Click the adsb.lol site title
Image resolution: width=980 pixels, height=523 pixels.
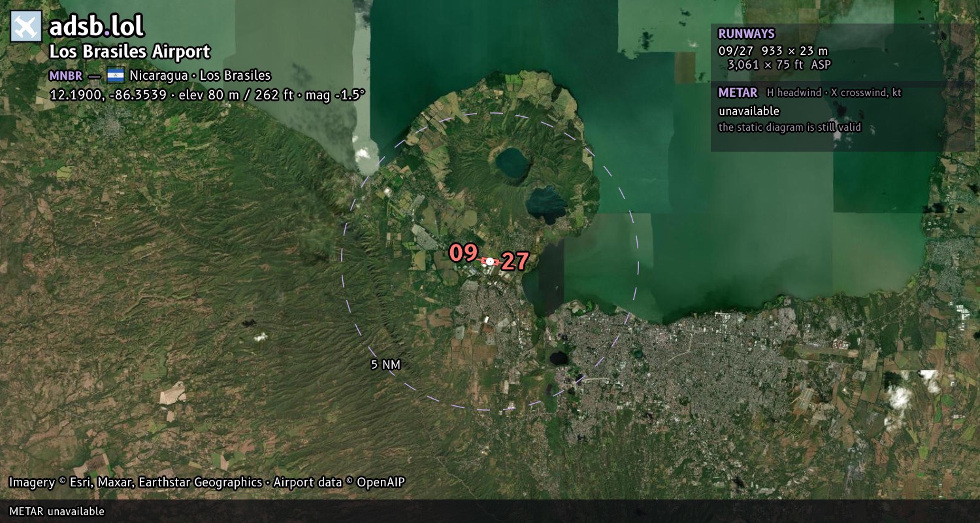click(97, 26)
